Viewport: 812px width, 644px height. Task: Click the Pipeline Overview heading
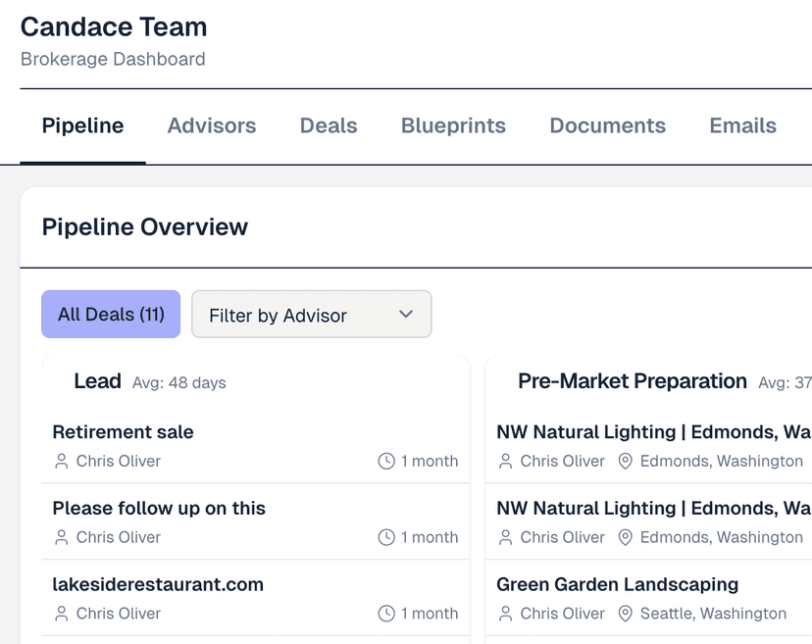tap(145, 226)
